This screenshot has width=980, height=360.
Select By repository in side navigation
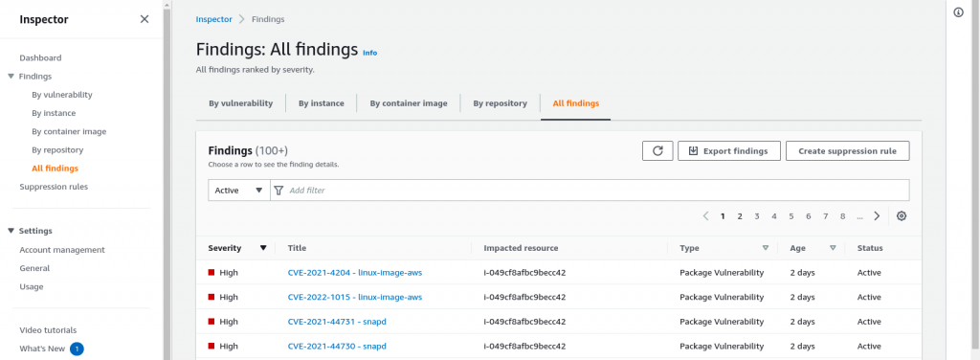[x=57, y=150]
